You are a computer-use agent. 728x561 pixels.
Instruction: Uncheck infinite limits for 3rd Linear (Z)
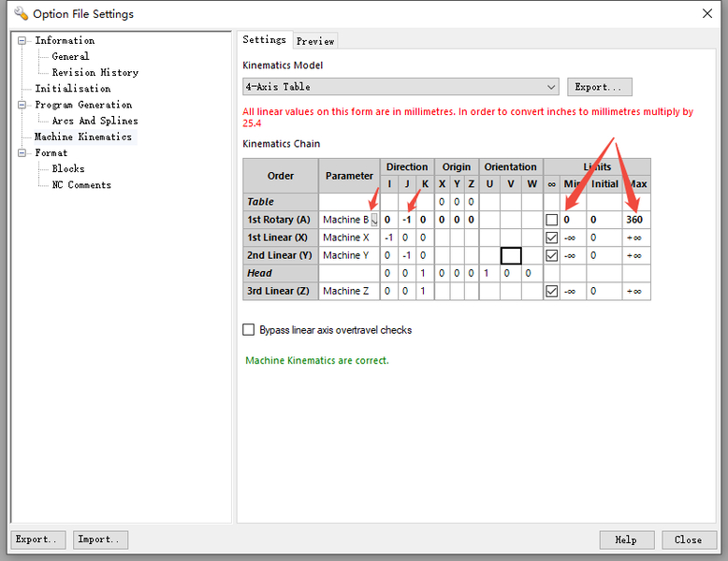tap(551, 292)
